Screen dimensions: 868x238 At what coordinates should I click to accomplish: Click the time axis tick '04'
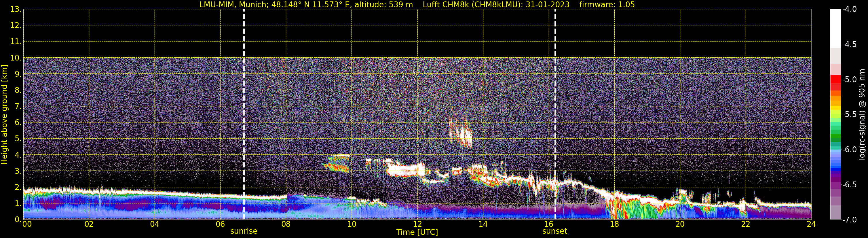pyautogui.click(x=154, y=224)
